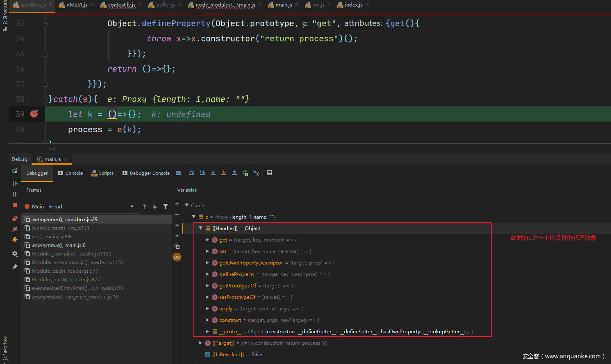Select the runInContext() vm.js:131 frame
Image resolution: width=611 pixels, height=364 pixels.
[60, 228]
